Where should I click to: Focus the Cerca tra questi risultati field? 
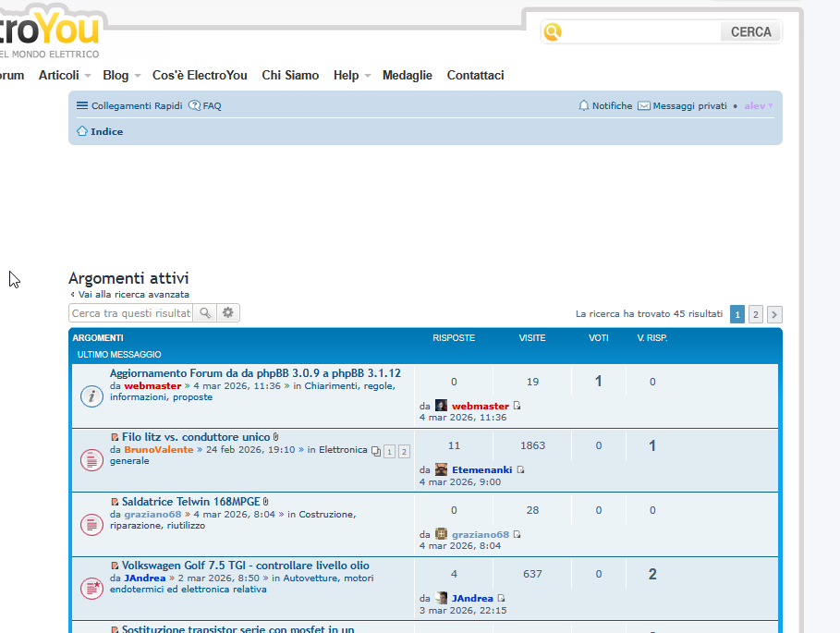pyautogui.click(x=130, y=313)
